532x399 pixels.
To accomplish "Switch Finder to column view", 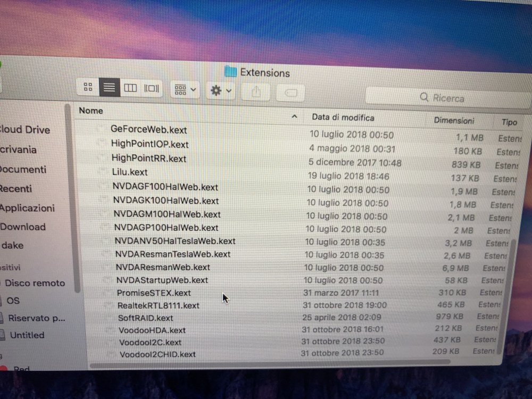I will coord(130,88).
